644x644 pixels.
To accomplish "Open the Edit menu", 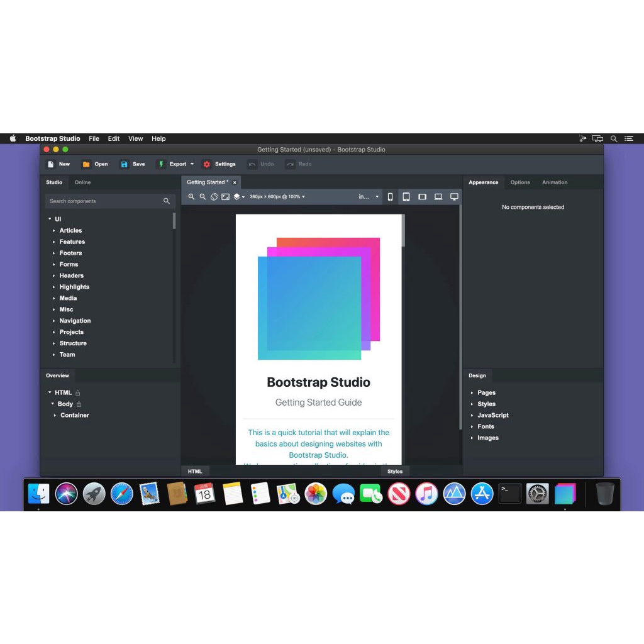I will tap(114, 139).
